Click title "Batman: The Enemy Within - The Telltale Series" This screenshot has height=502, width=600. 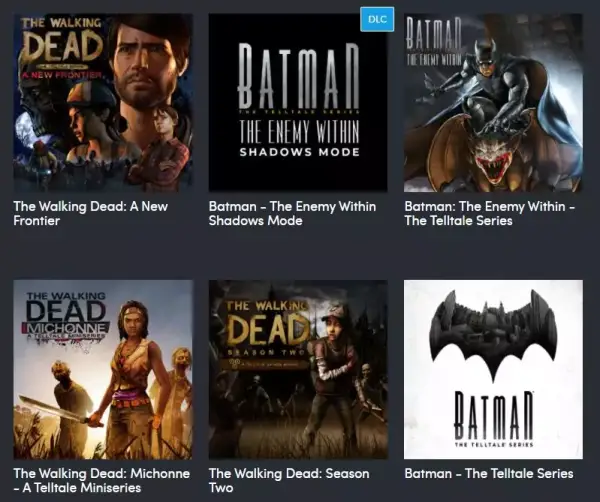[x=489, y=214]
